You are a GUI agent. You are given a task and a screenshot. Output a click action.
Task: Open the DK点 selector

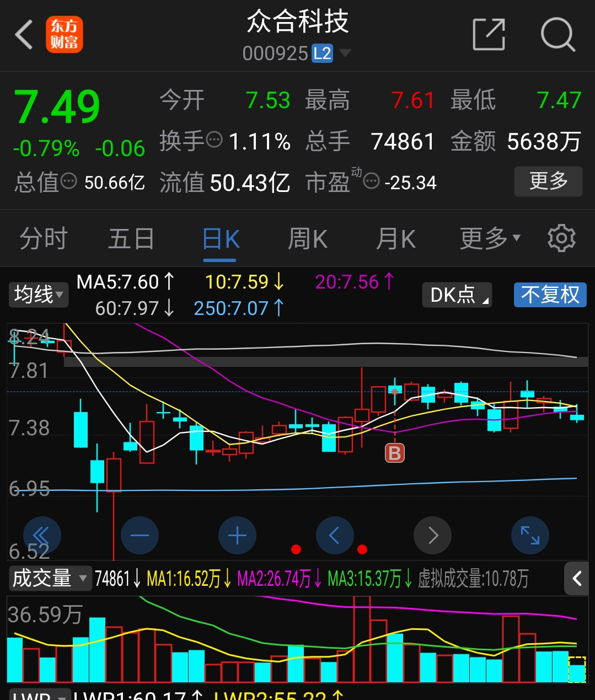point(457,295)
